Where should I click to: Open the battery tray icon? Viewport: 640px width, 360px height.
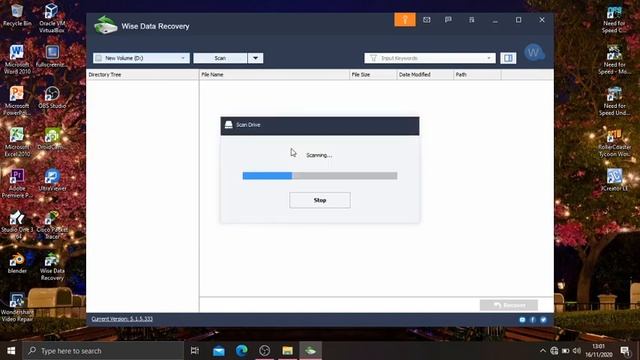565,351
